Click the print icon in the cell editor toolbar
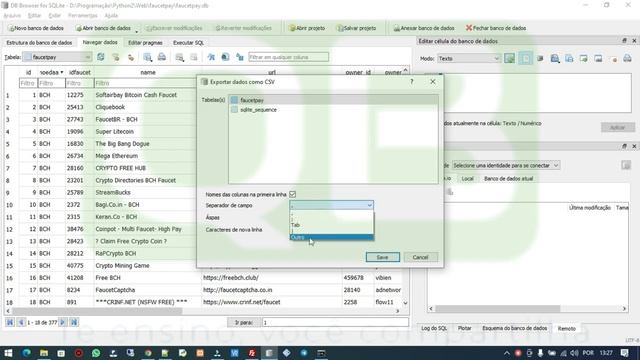Viewport: 640px width, 360px height. [x=627, y=58]
